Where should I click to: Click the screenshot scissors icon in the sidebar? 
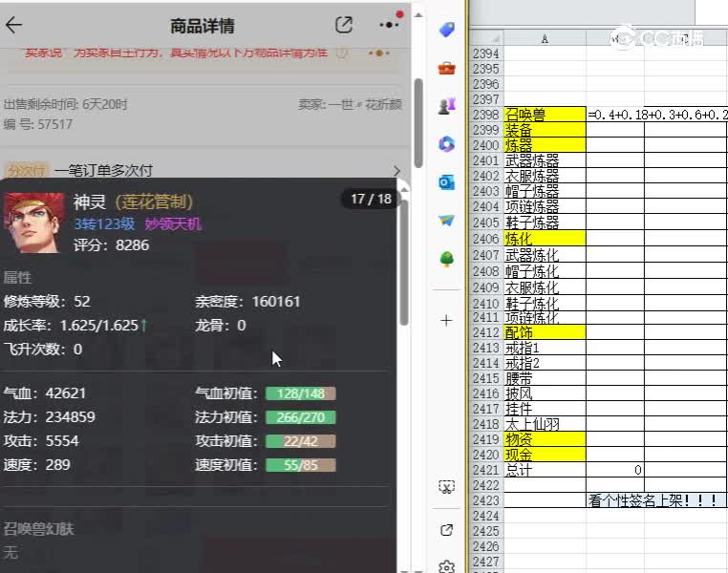447,487
